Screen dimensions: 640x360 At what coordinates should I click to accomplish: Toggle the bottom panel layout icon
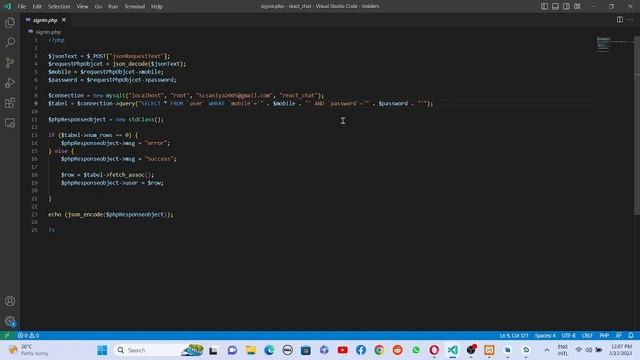pyautogui.click(x=555, y=6)
